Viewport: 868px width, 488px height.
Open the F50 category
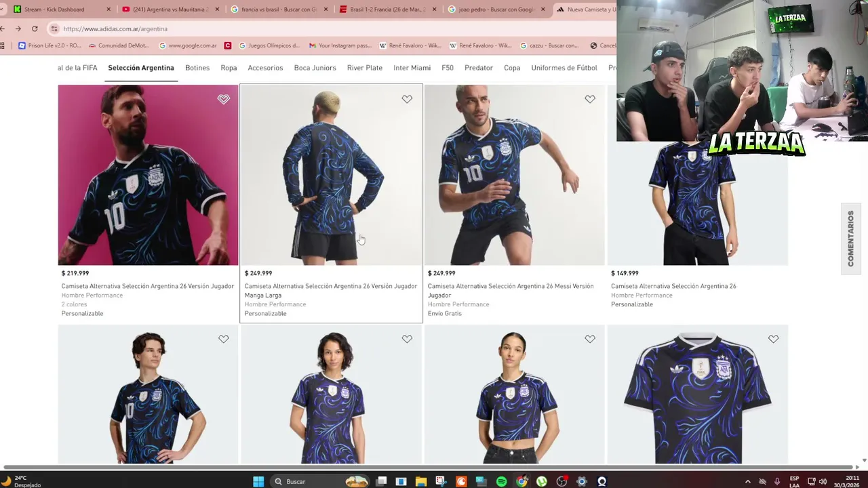[448, 68]
